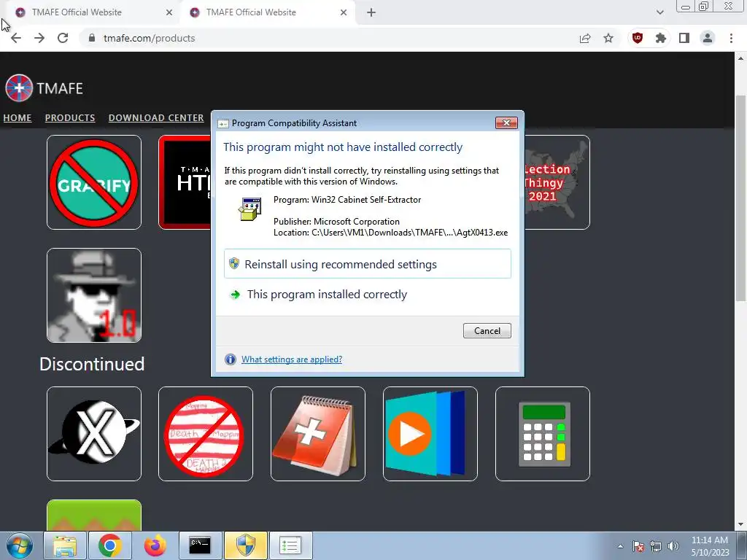Open the network tray icon
This screenshot has height=560, width=747.
[656, 546]
